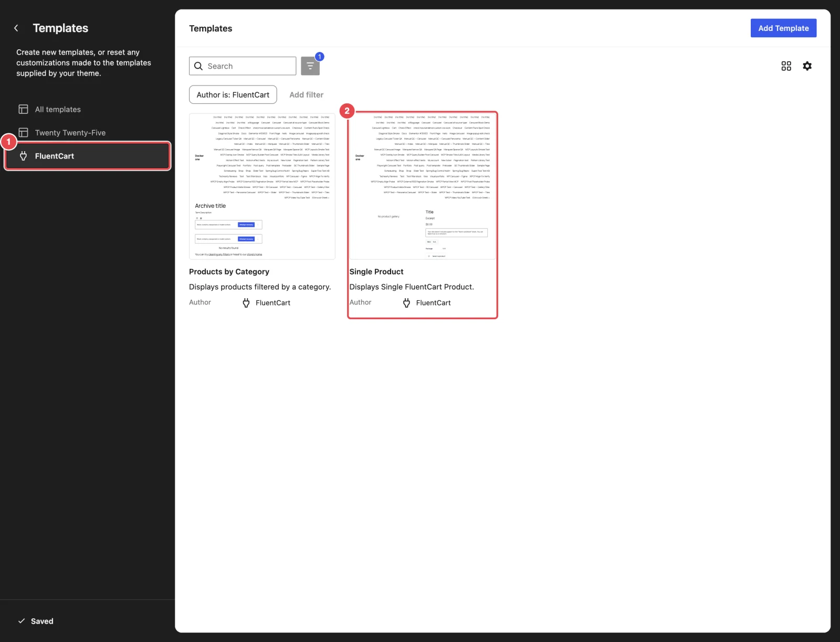Open the Products by Category thumbnail
The width and height of the screenshot is (840, 642).
point(262,186)
